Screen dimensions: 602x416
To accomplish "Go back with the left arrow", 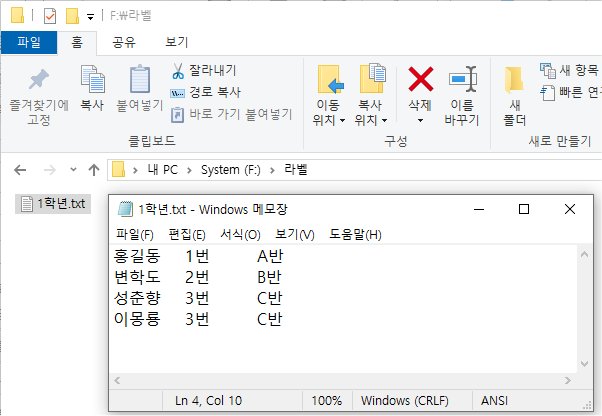I will (20, 170).
